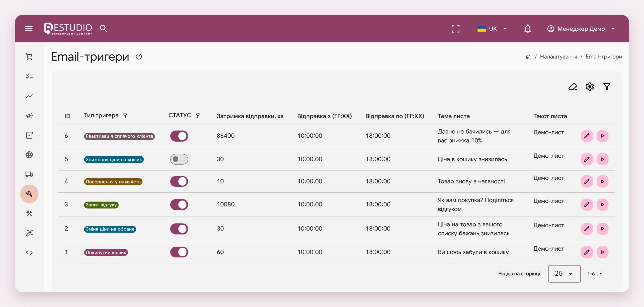This screenshot has height=307, width=644.
Task: Open the marketing megaphone sidebar section
Action: [29, 116]
